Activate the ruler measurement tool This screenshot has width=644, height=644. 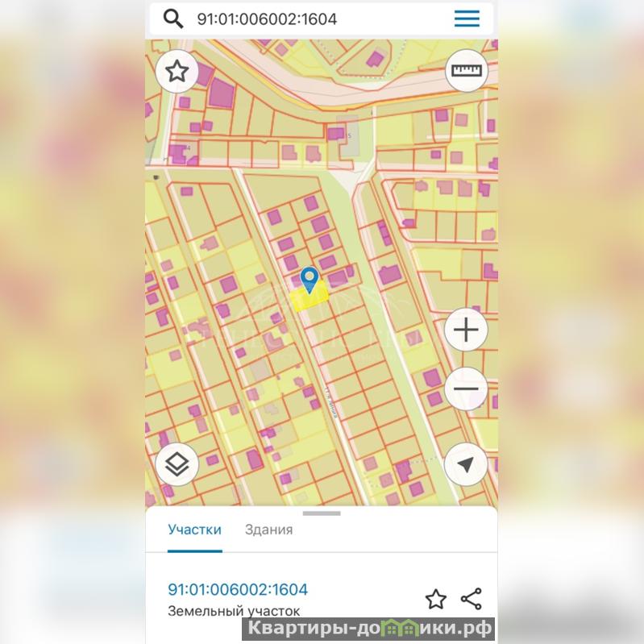tap(466, 71)
